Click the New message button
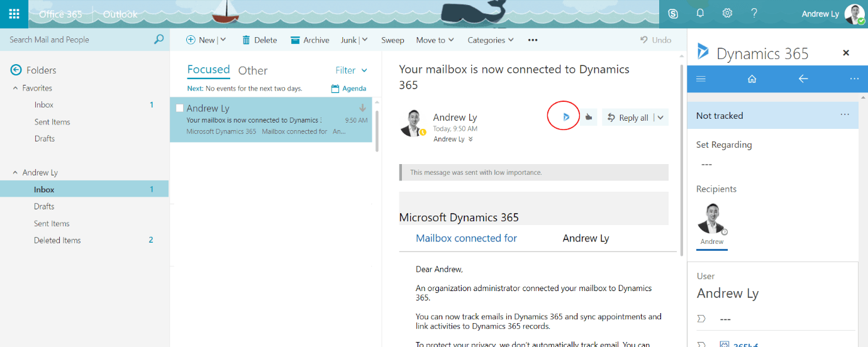 click(201, 40)
